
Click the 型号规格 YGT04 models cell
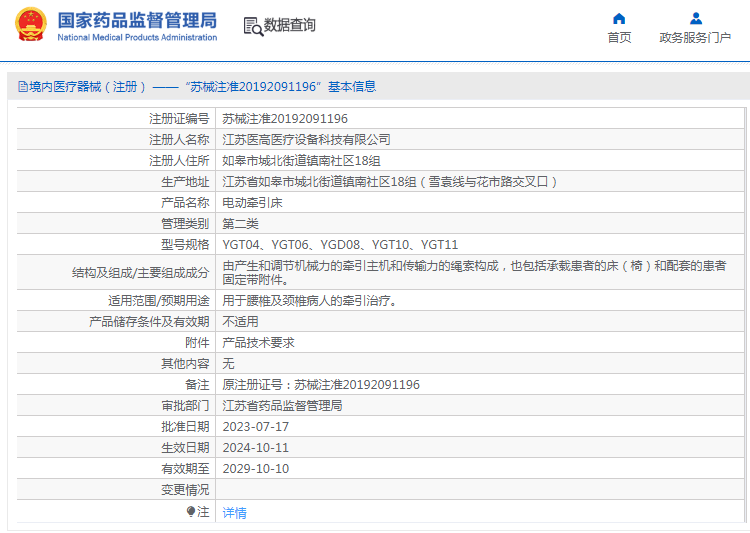click(481, 245)
